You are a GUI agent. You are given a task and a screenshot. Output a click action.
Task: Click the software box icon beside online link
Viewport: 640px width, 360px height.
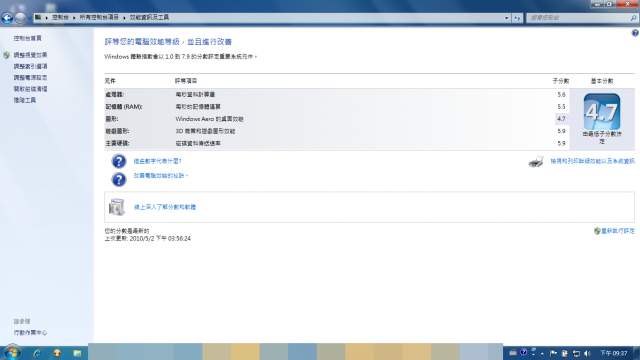pos(117,207)
